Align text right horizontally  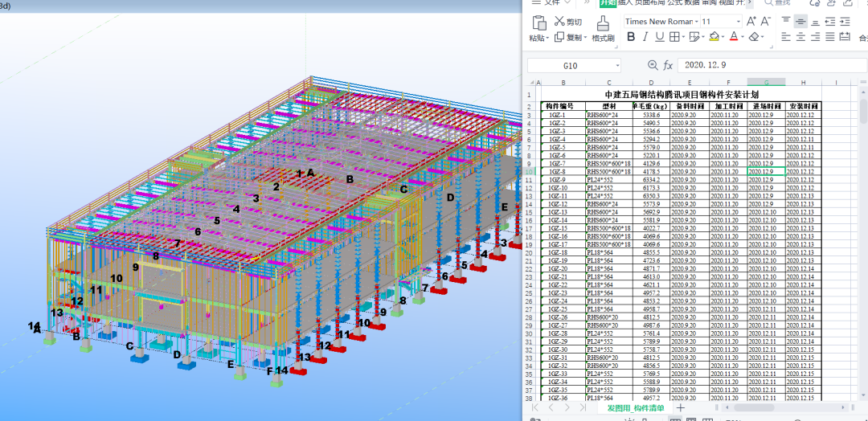pos(815,37)
